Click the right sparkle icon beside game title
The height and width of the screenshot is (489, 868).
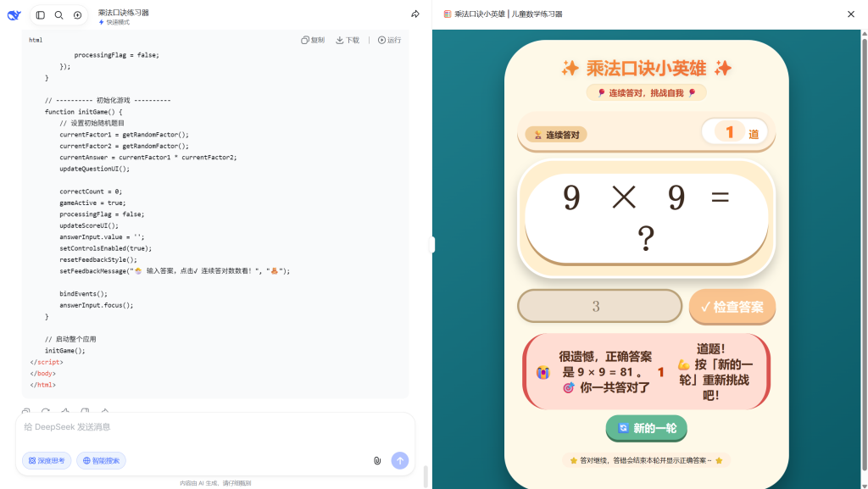click(x=723, y=69)
